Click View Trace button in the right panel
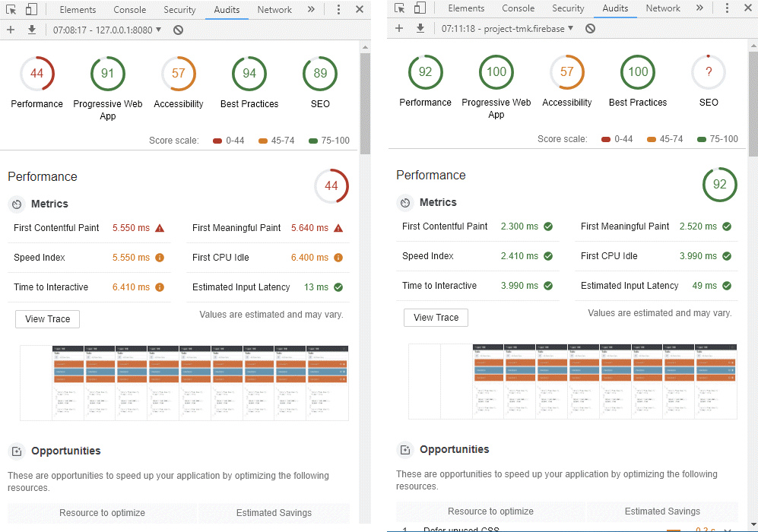This screenshot has height=532, width=758. click(436, 318)
